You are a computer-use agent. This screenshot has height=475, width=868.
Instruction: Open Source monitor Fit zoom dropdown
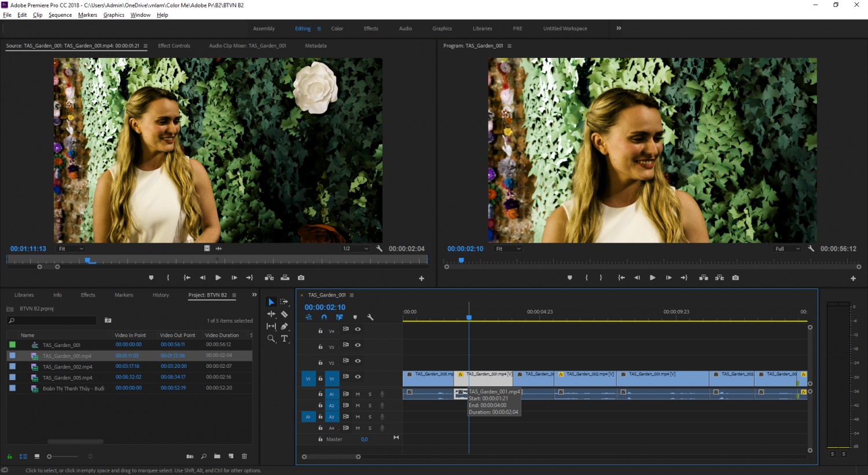(71, 249)
